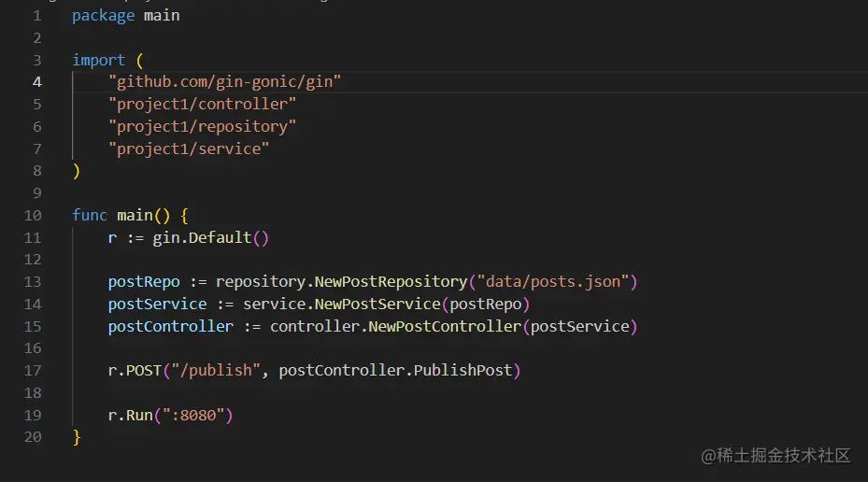Click the "postController" variable declaration on line 15
Screen dimensions: 868x482
[170, 327]
